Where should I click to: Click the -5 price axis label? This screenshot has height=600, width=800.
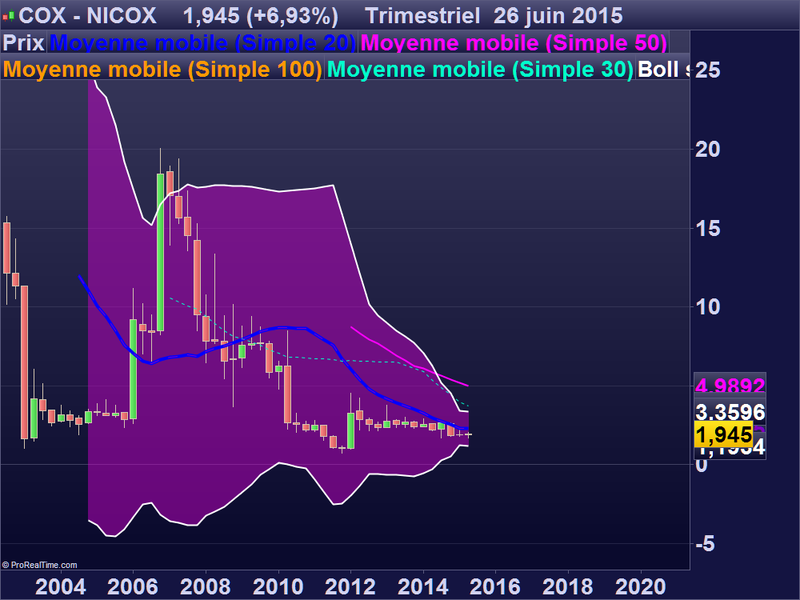[x=705, y=544]
